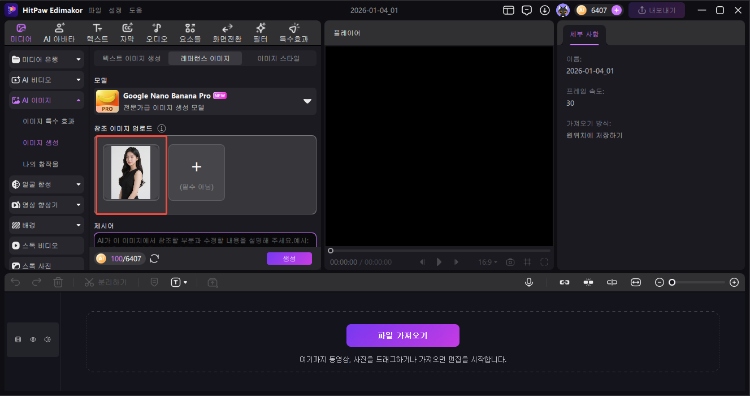Click the 파일 가져오기 (Import File) button
Viewport: 750px width, 396px height.
(x=403, y=335)
